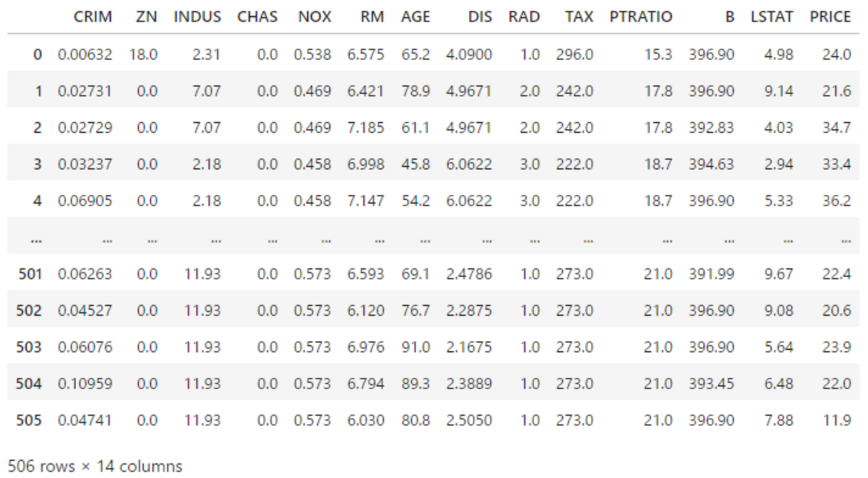868x478 pixels.
Task: Click row index 0 label
Action: point(37,55)
